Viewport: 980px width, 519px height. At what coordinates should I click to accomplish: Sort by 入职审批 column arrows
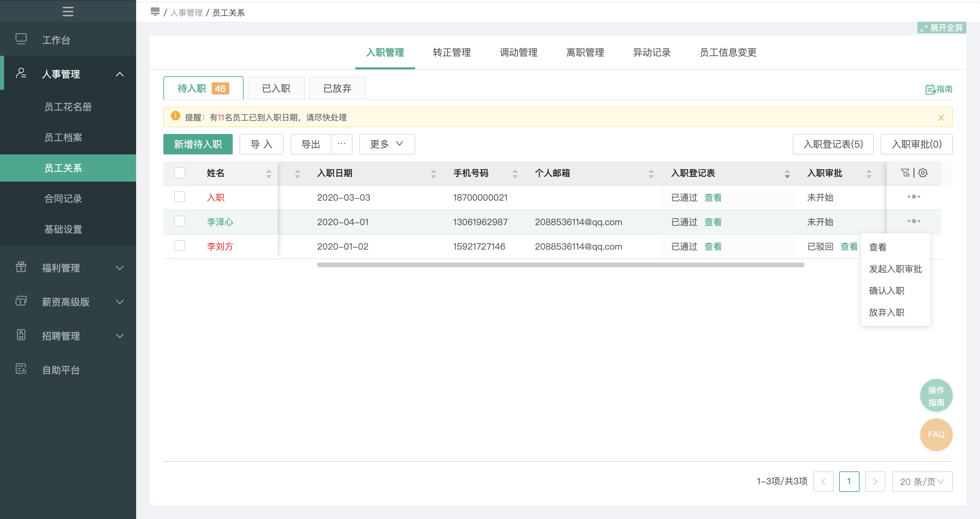(x=869, y=174)
